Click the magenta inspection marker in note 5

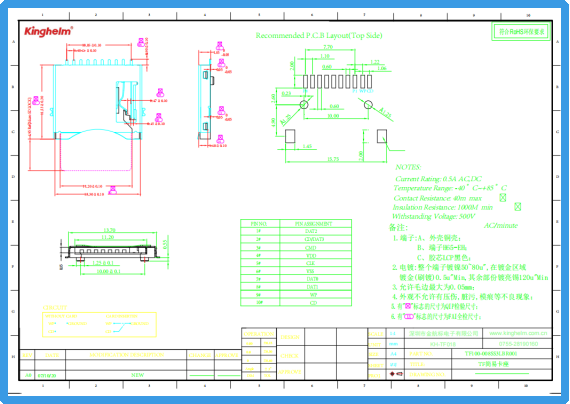point(408,306)
